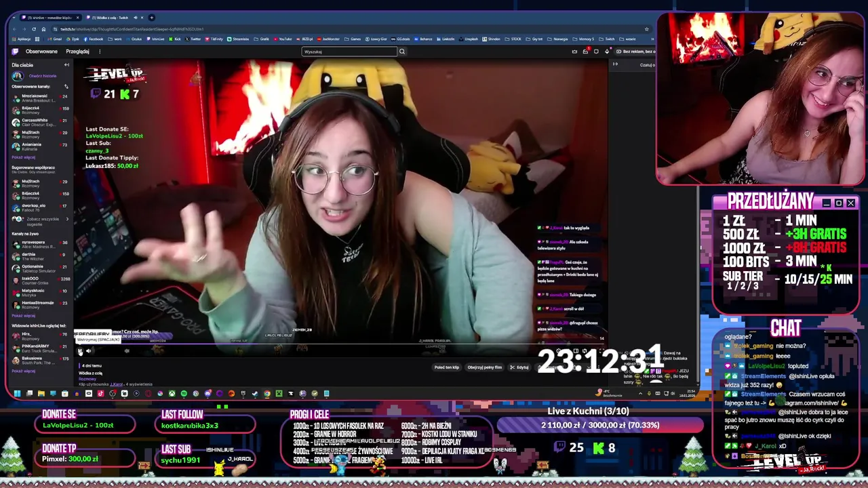Click the Wyszukaj search field
The width and height of the screenshot is (868, 488).
tap(349, 52)
